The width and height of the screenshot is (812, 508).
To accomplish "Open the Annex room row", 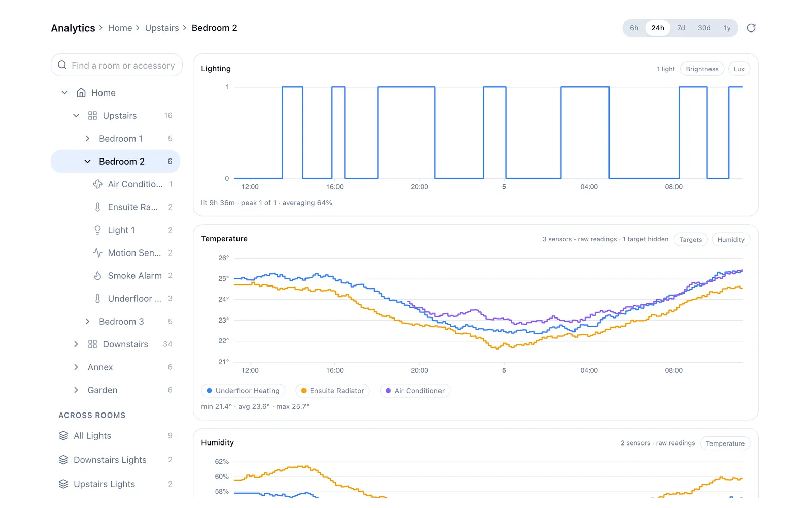I will click(x=116, y=367).
